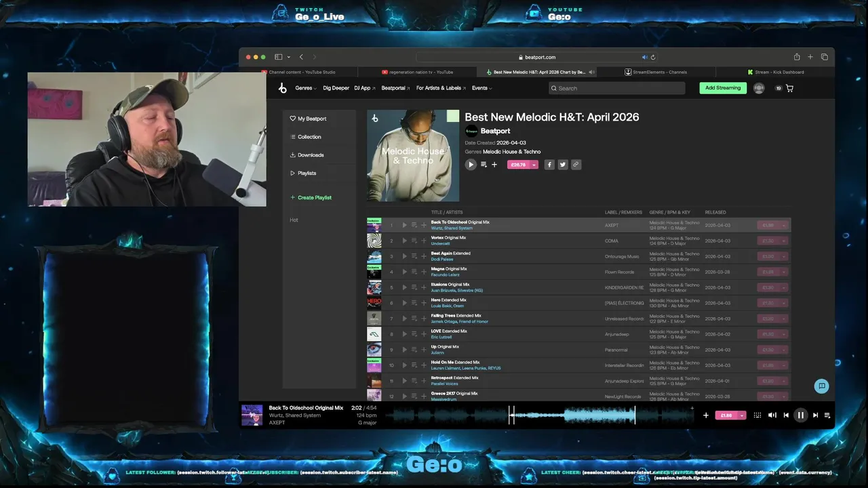Pause the playing track
The height and width of the screenshot is (488, 868).
click(x=801, y=415)
